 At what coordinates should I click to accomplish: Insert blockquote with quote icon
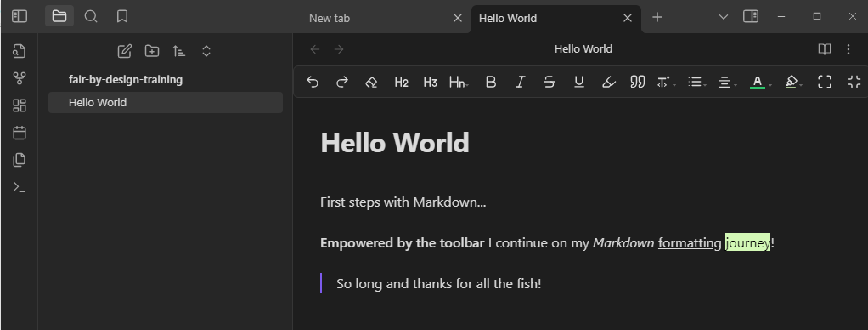[x=638, y=82]
